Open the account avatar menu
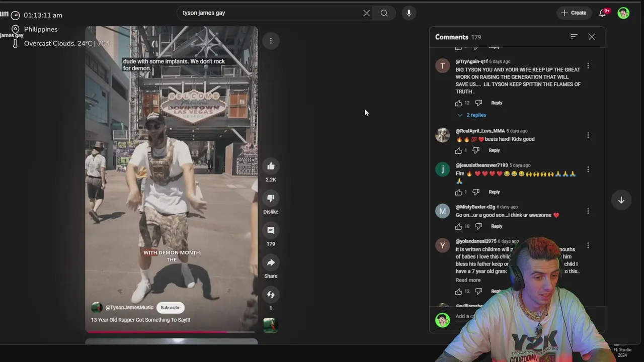 point(623,13)
